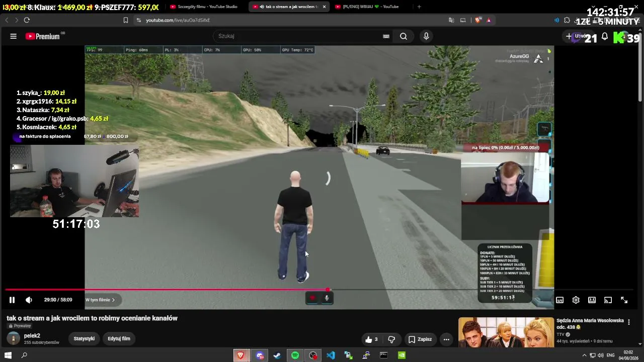Screen dimensions: 644x362
Task: Change ENG input language in tray
Action: pos(610,355)
